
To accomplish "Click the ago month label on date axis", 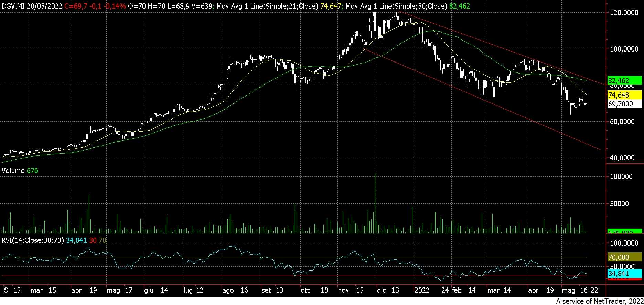I will [x=228, y=291].
